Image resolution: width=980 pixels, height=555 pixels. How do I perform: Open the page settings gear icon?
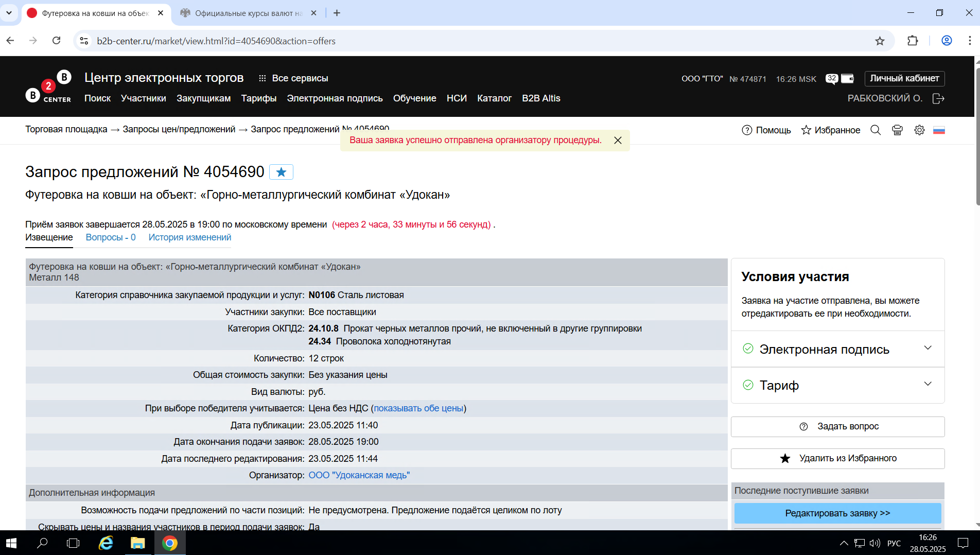(919, 130)
